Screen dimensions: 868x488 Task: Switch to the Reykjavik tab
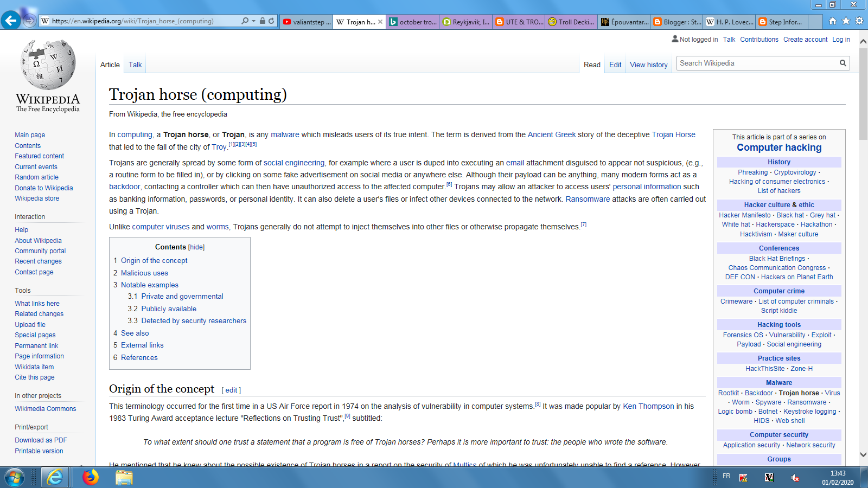[x=466, y=22]
